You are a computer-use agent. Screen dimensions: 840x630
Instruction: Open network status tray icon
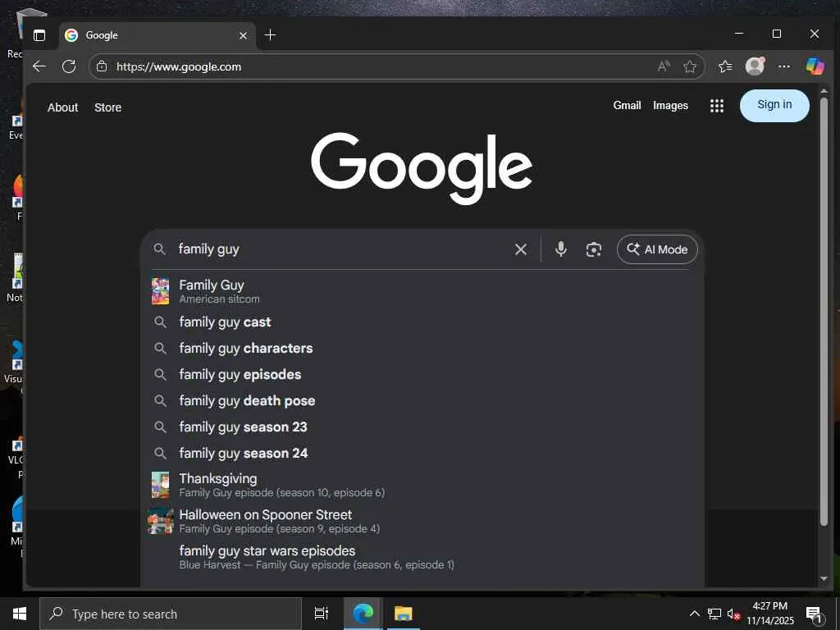(714, 614)
